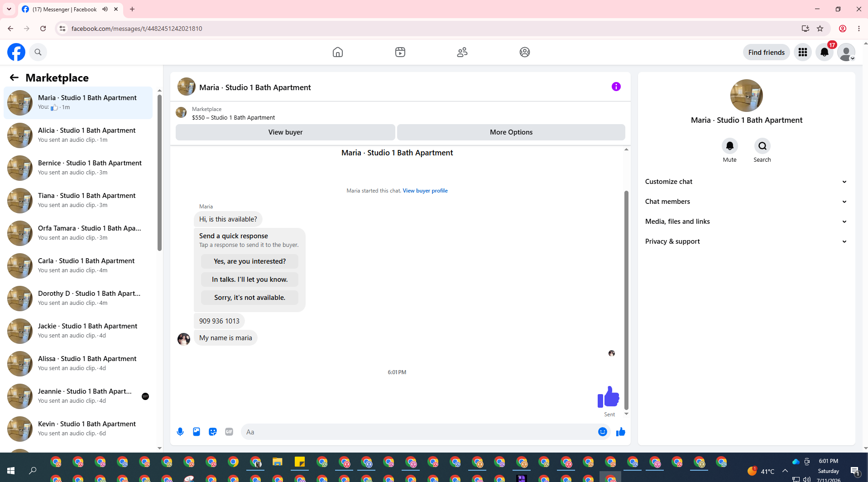Expand Customize chat section
This screenshot has width=868, height=482.
click(x=747, y=182)
